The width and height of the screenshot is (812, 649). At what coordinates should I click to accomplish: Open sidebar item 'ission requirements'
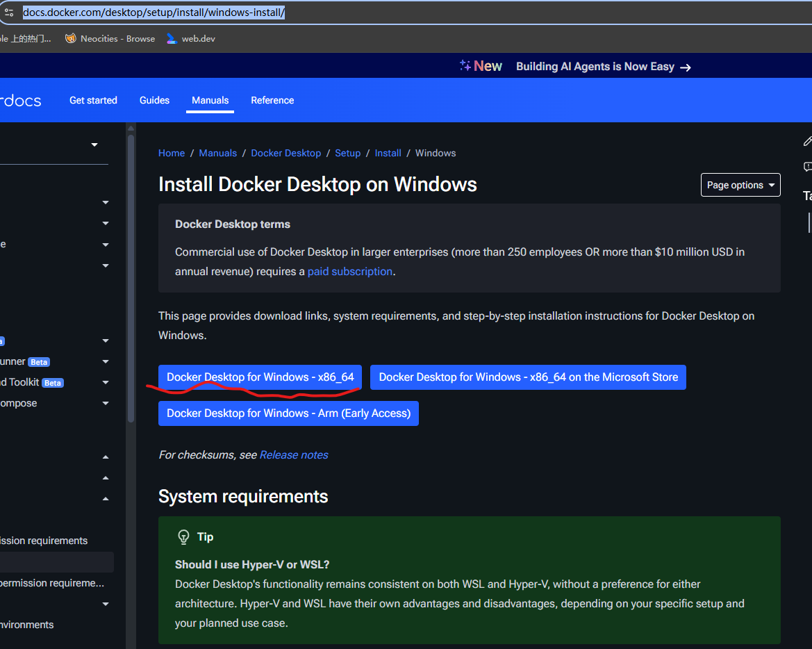(x=44, y=541)
